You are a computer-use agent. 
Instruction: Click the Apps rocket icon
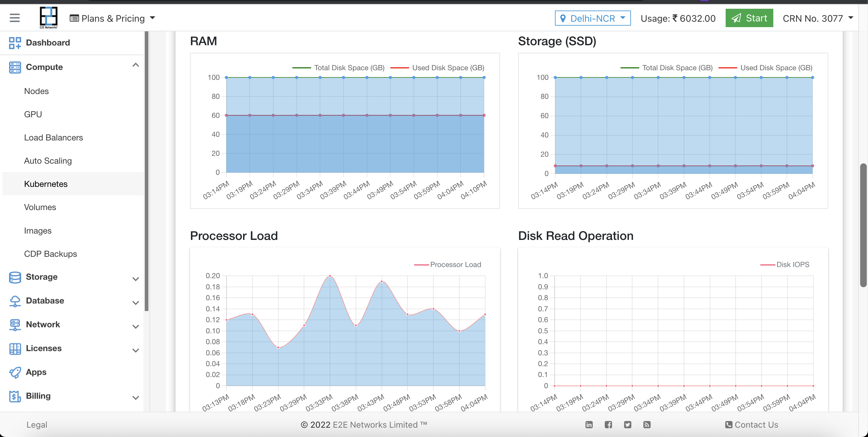click(15, 373)
